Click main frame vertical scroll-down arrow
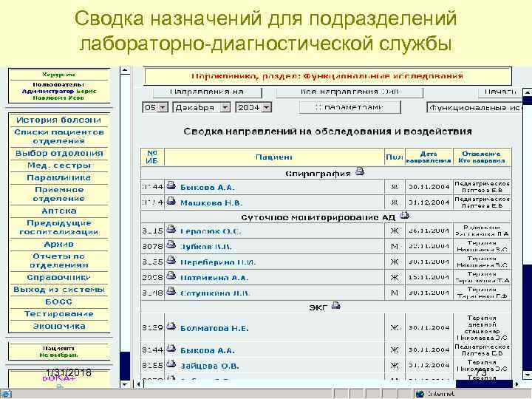 [x=528, y=375]
